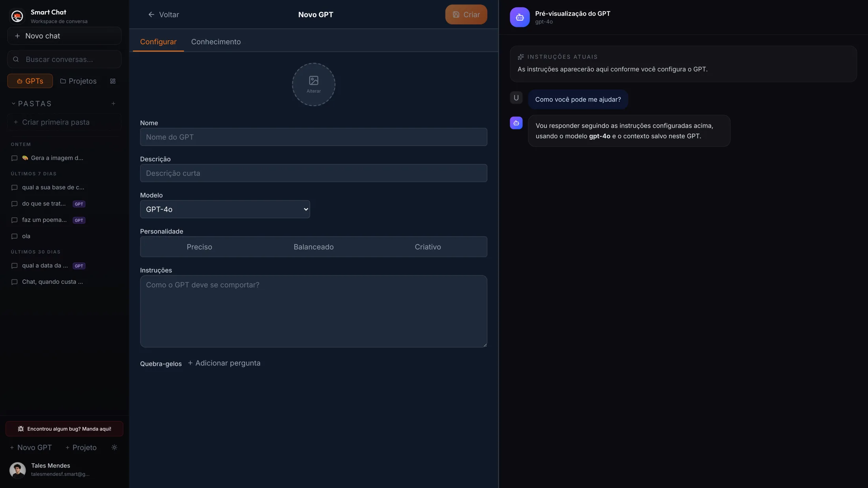Click the robot avatar in the GPT preview header

coord(519,17)
